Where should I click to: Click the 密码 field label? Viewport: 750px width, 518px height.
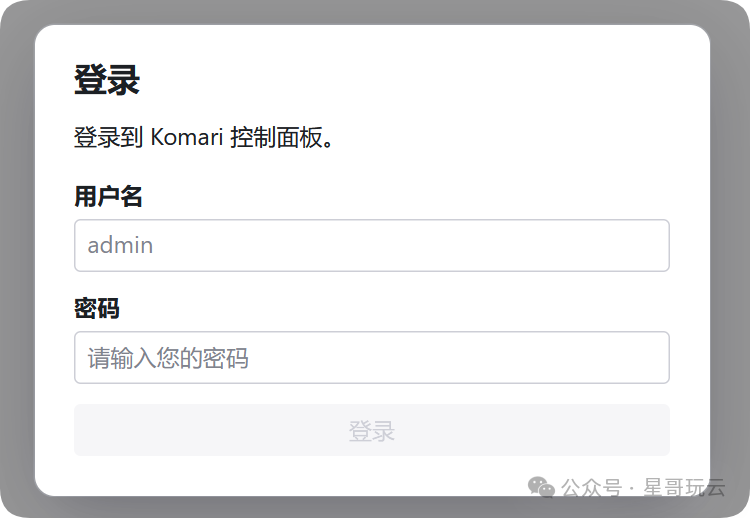click(97, 308)
